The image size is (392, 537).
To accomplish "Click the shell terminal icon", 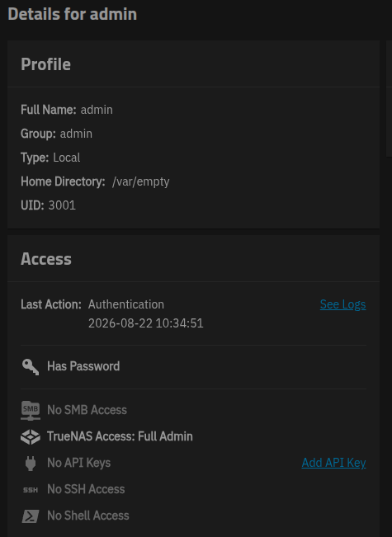I will tap(31, 516).
